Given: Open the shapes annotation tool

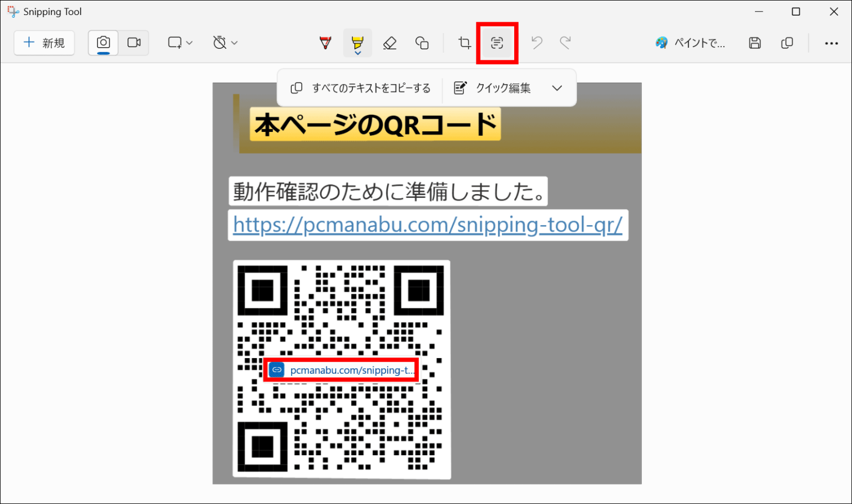Looking at the screenshot, I should (422, 42).
